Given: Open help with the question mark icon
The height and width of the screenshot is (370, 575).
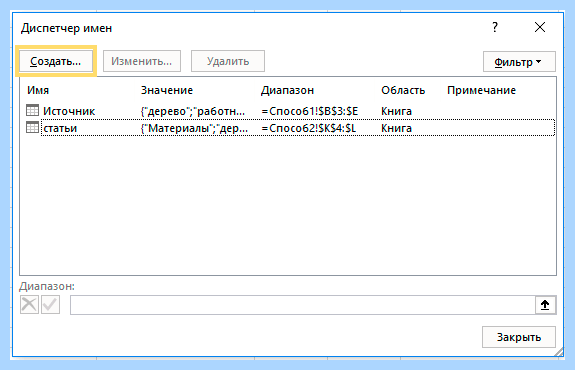Looking at the screenshot, I should click(x=495, y=27).
